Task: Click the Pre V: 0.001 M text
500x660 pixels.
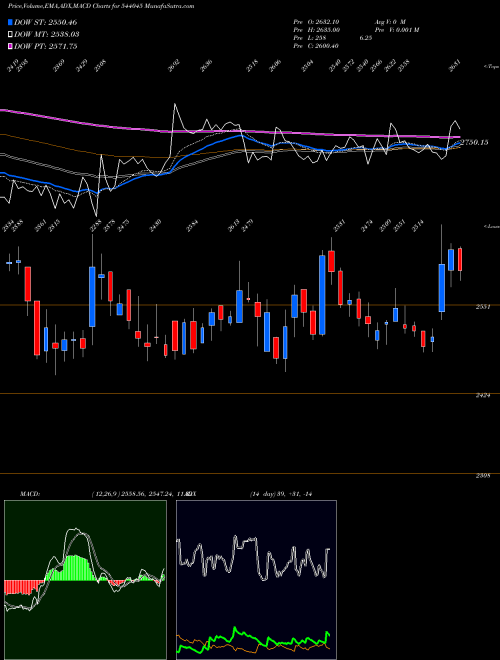Action: point(396,30)
